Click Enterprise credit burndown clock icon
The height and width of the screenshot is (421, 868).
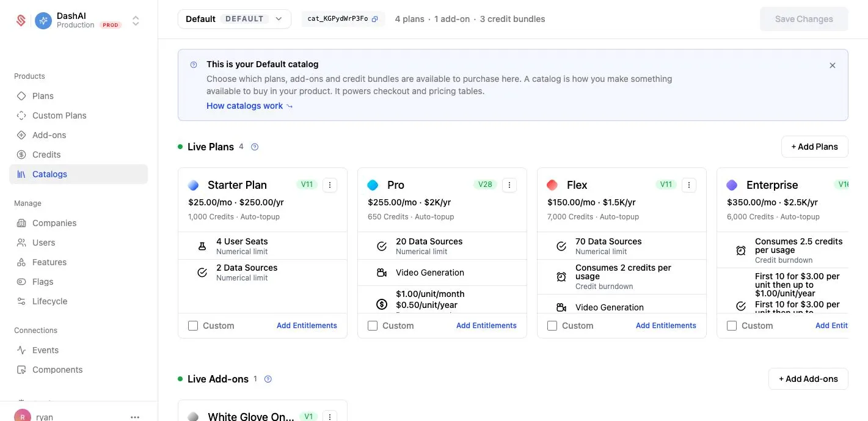[x=741, y=251]
